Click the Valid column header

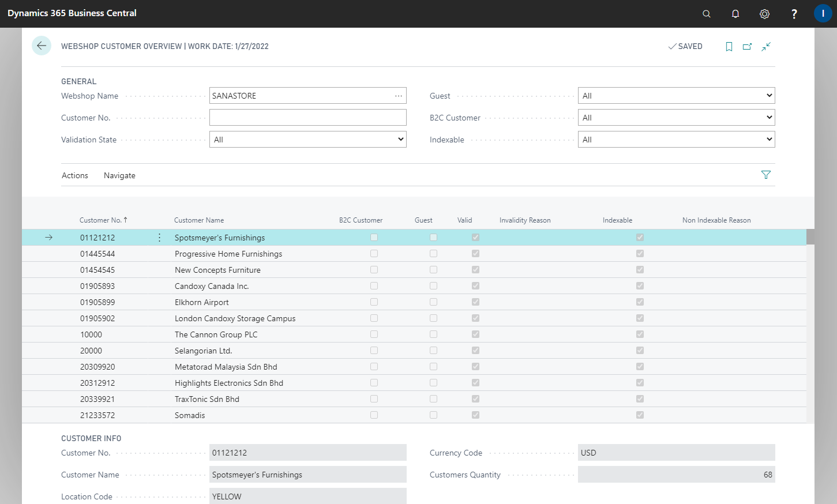[x=464, y=220]
